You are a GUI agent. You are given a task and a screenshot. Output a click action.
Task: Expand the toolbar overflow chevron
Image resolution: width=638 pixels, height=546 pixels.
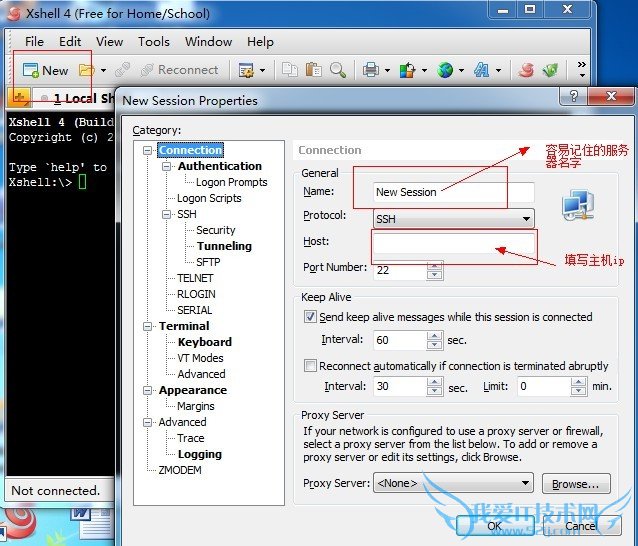click(x=582, y=69)
